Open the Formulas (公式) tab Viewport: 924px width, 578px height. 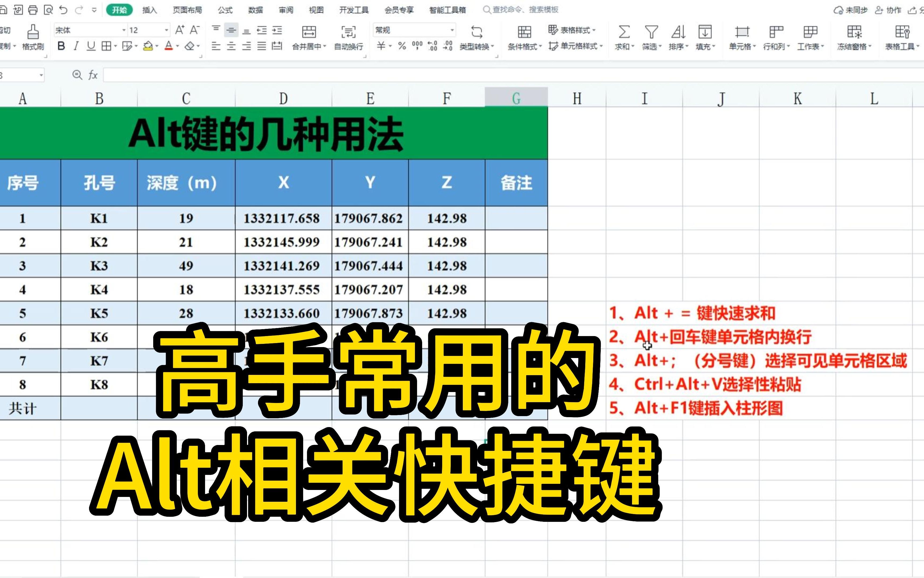225,10
